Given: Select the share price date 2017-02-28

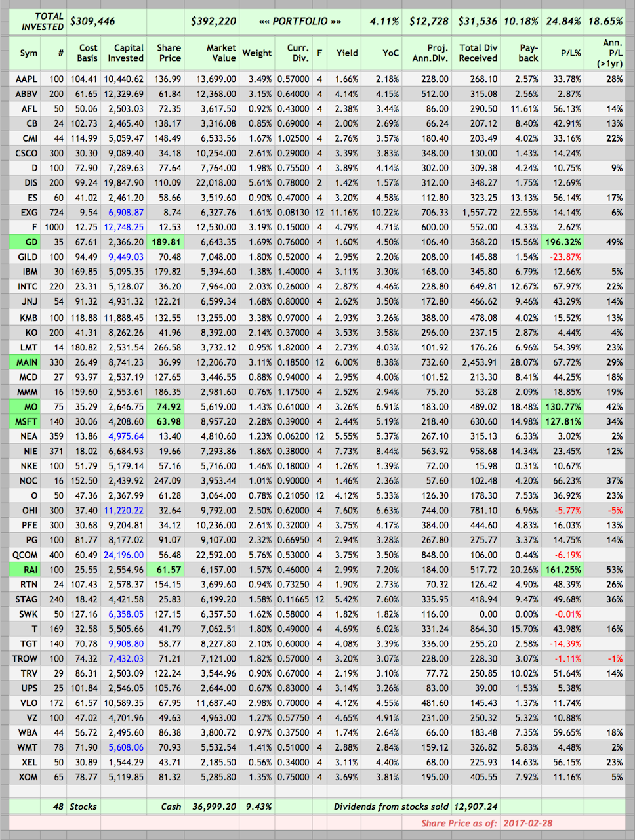Looking at the screenshot, I should pos(529,823).
